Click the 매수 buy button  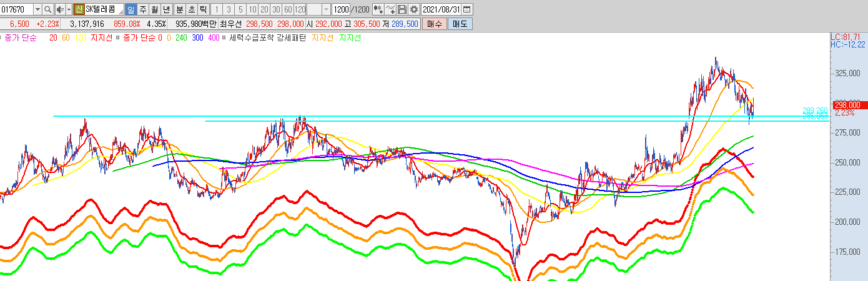pos(435,24)
